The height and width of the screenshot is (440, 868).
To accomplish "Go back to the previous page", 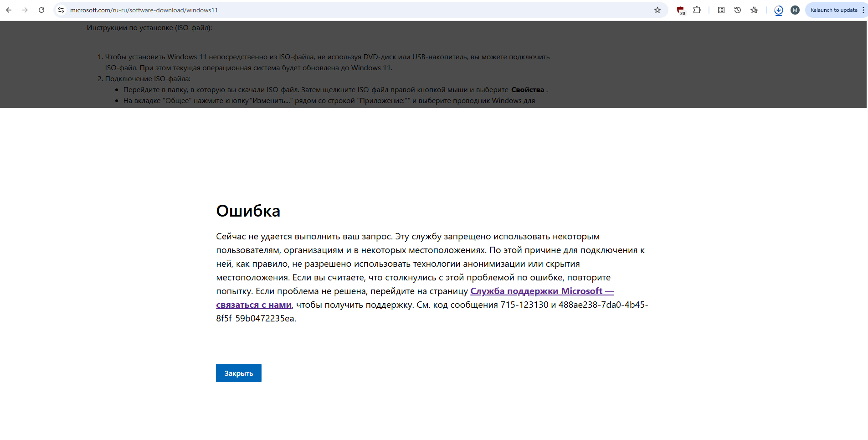I will [9, 10].
